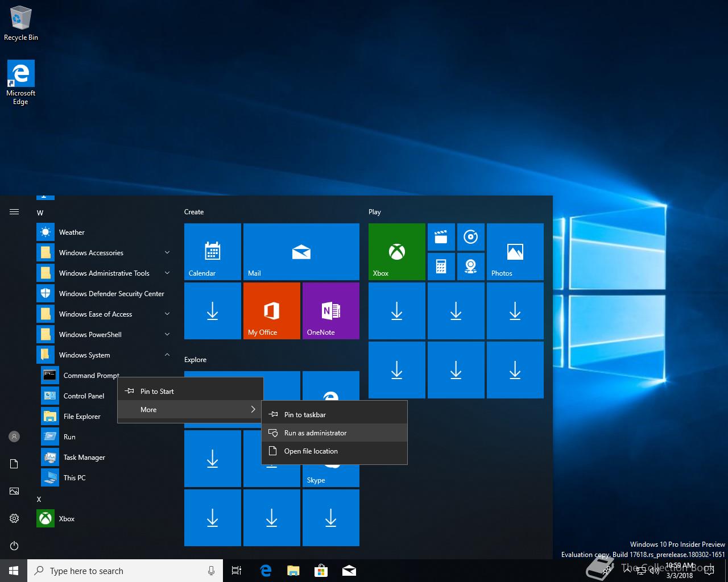Click the Explore group title
The width and height of the screenshot is (728, 582).
[196, 360]
